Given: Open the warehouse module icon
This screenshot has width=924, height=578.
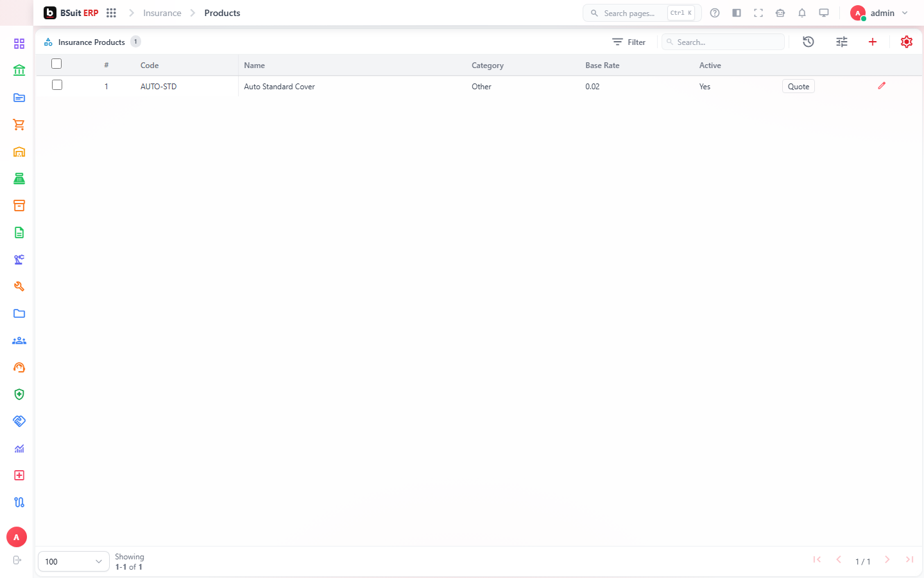Looking at the screenshot, I should tap(19, 152).
